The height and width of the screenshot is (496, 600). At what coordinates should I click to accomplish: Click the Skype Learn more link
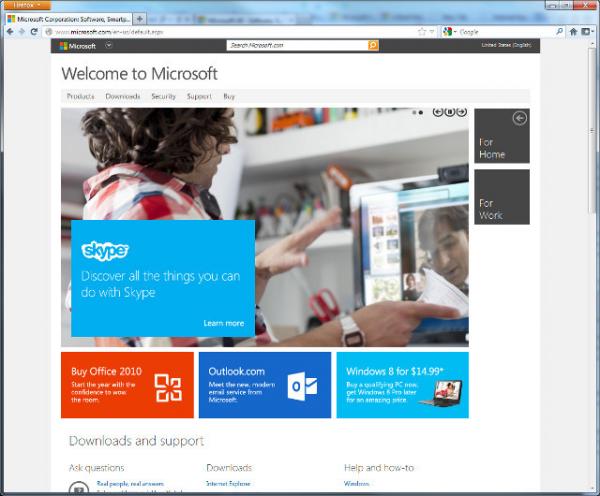(x=224, y=323)
